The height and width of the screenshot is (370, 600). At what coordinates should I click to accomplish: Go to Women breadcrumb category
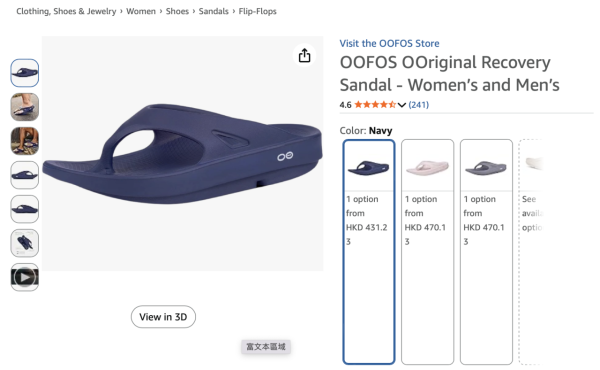coord(141,11)
